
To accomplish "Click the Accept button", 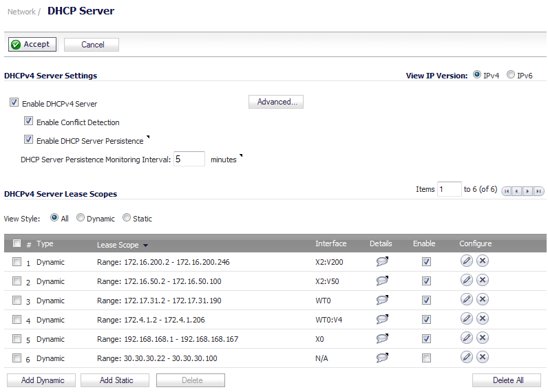I will (32, 44).
